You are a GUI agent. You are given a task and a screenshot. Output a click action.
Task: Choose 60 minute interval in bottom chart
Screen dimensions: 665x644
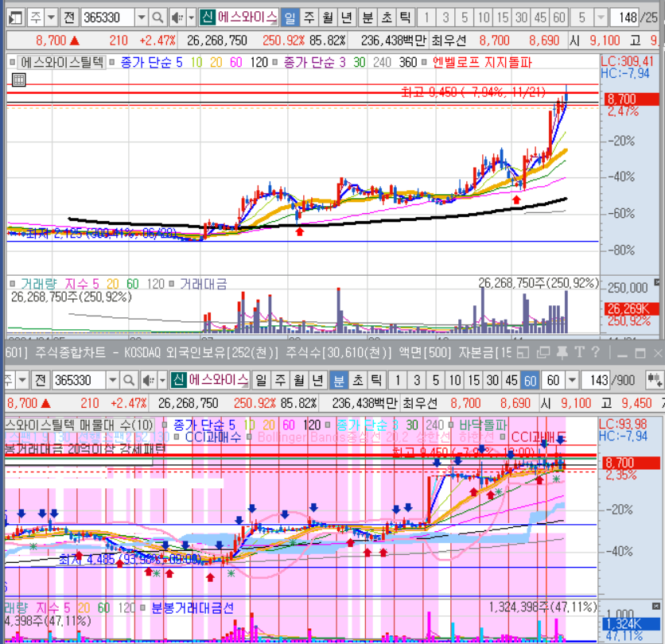(x=530, y=380)
